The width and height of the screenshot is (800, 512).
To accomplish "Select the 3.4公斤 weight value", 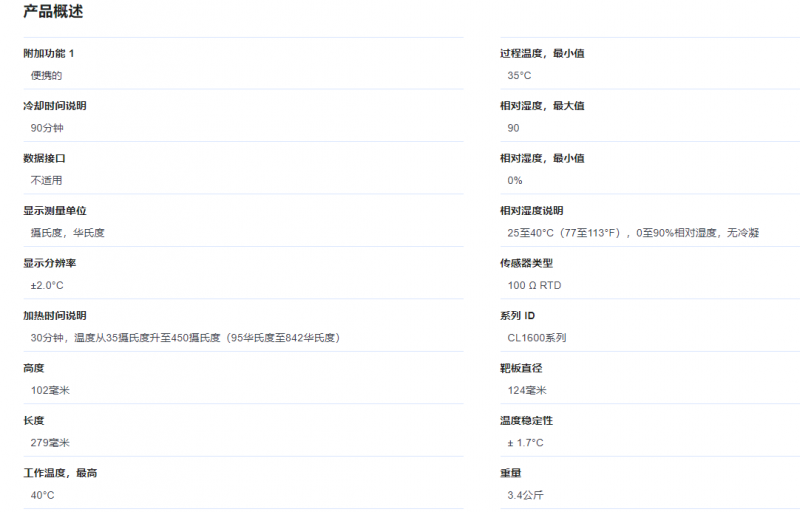I will pos(525,495).
